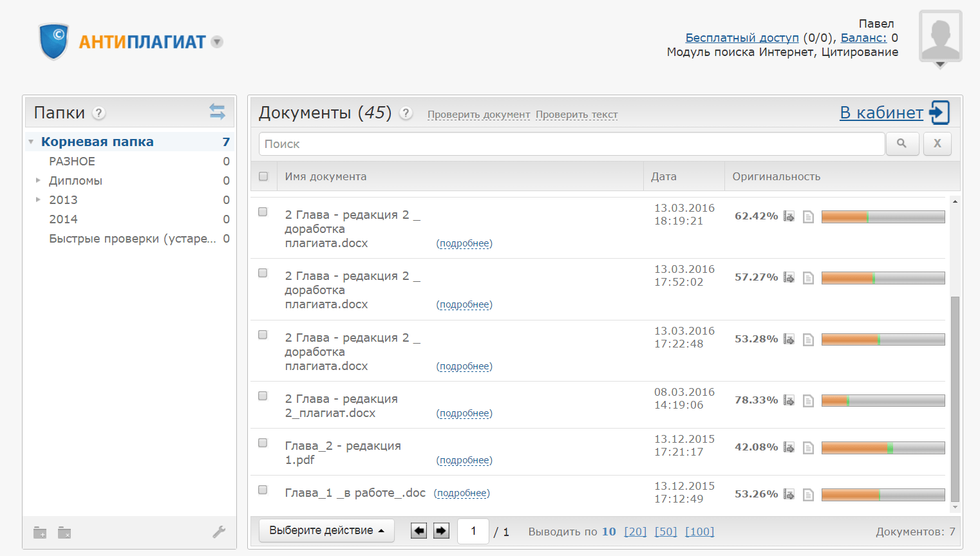Select the Корневая папка folder
Image resolution: width=980 pixels, height=556 pixels.
[97, 142]
